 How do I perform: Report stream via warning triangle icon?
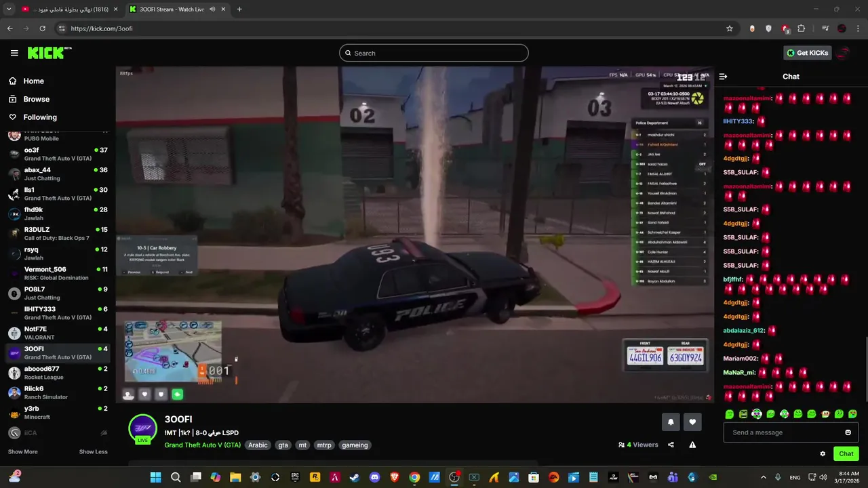pyautogui.click(x=692, y=445)
